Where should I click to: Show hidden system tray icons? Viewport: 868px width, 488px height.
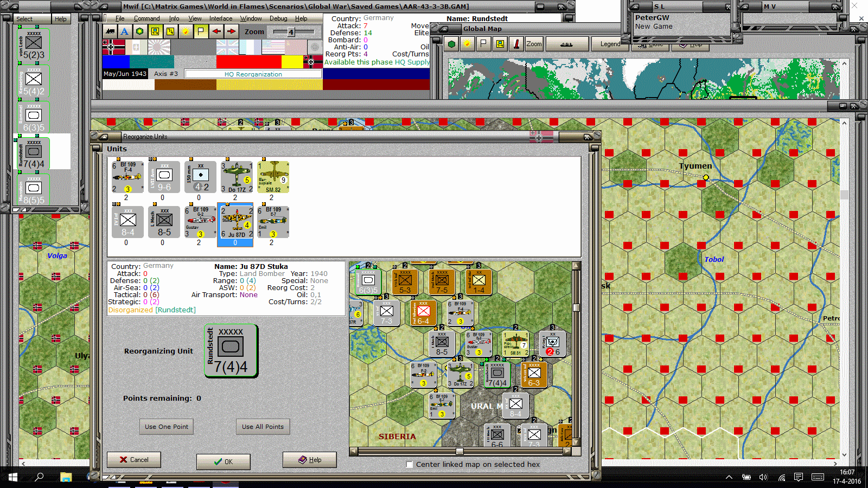pyautogui.click(x=729, y=477)
